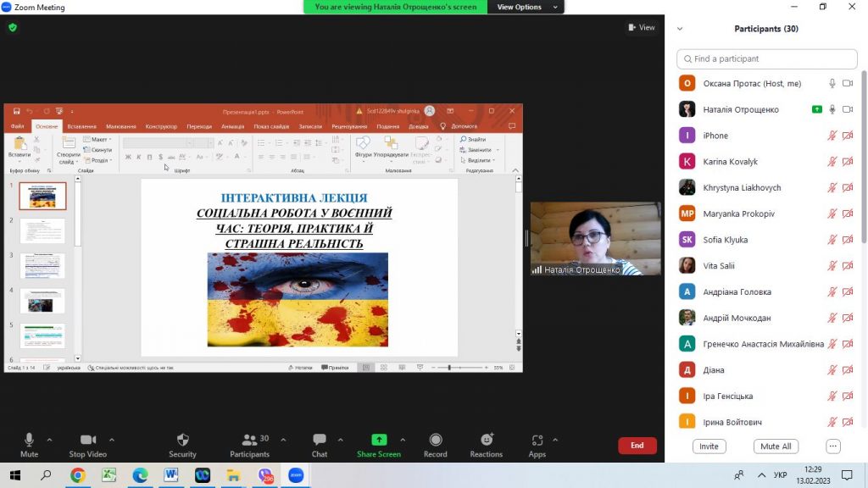Viewport: 868px width, 488px height.
Task: Open Google Chrome from the taskbar
Action: [77, 475]
